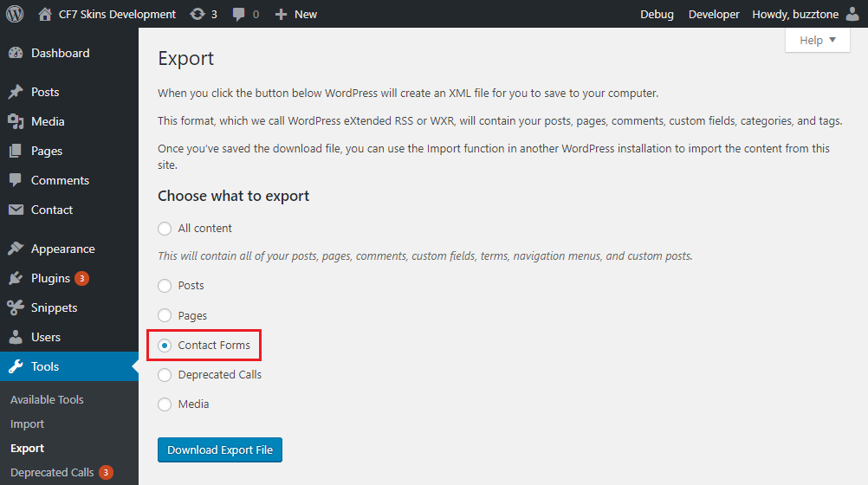Select the Deprecated Calls radio option
The image size is (868, 485).
[x=165, y=375]
